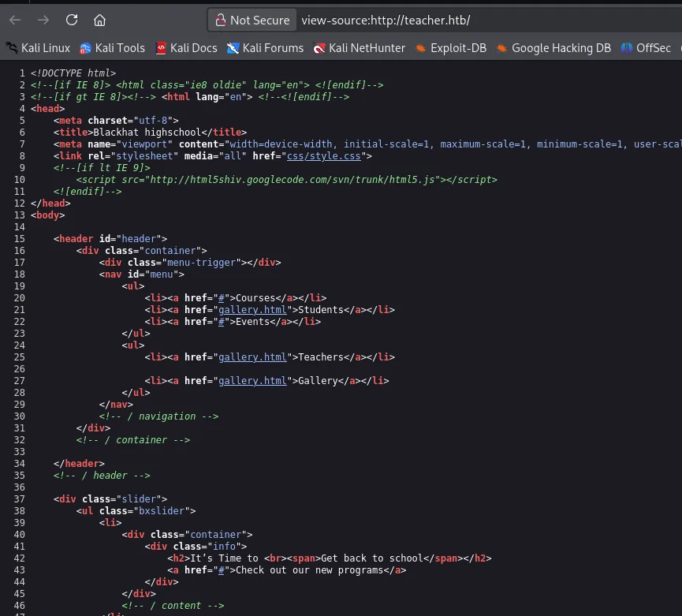Open the Google Hacking DB bookmark
682x616 pixels.
tap(553, 48)
